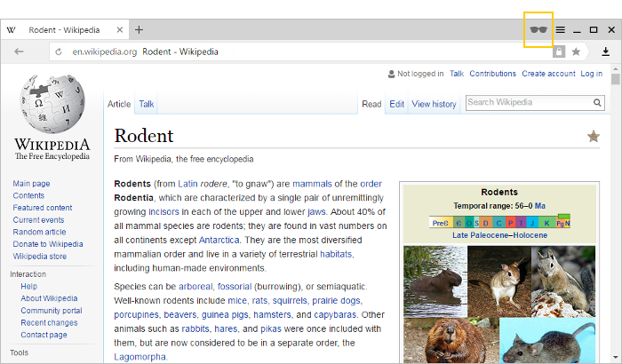
Task: Close the Rodent - Wikipedia tab
Action: 120,29
